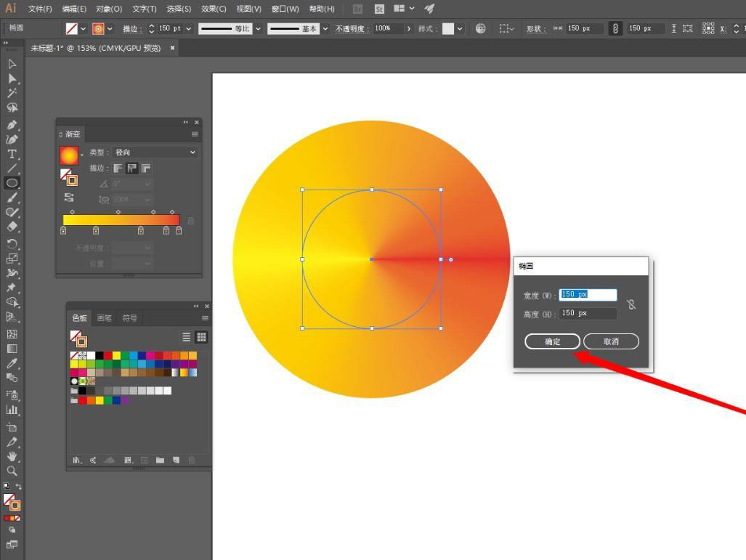
Task: Select the Zoom tool in toolbar
Action: tap(12, 471)
